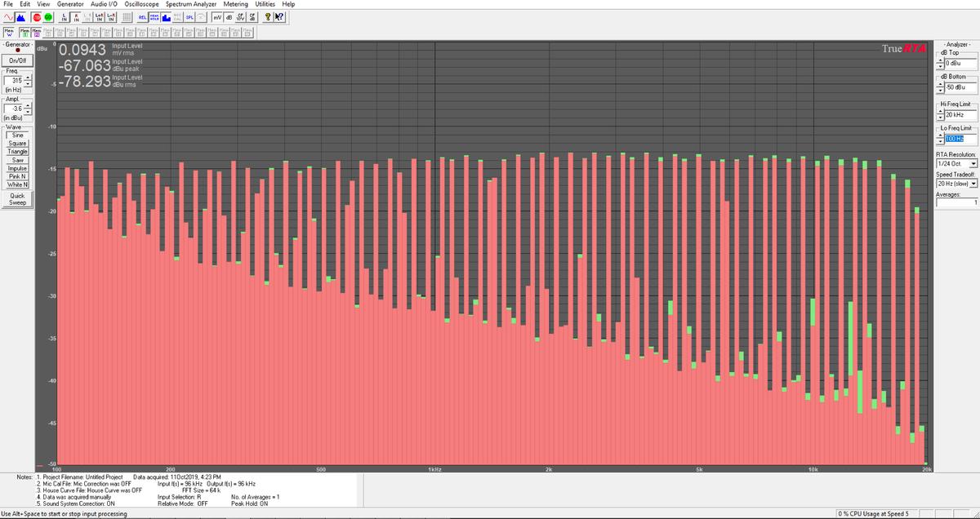Click the Freq 315 input field
The width and height of the screenshot is (980, 519).
pyautogui.click(x=14, y=80)
